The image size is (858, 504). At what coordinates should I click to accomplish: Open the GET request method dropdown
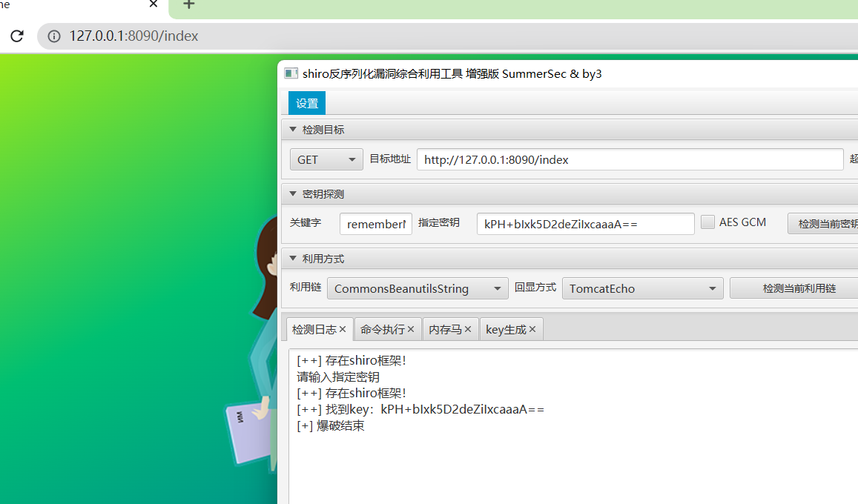(x=326, y=159)
